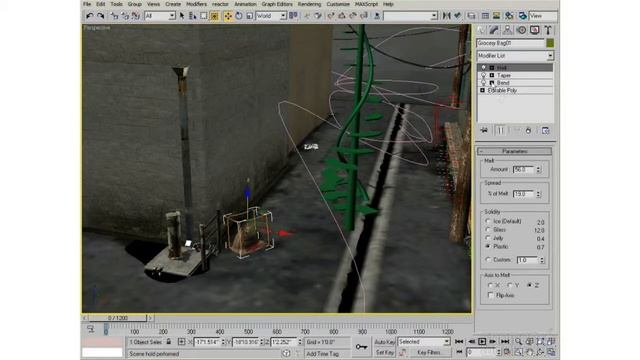Select the Ice (Default) solidity option
Viewport: 640px width, 360px height.
pos(488,221)
